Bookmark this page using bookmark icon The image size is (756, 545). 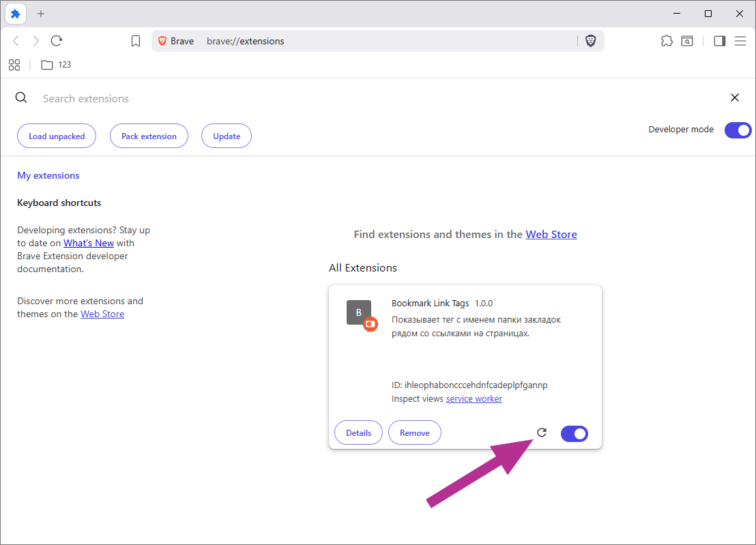136,41
